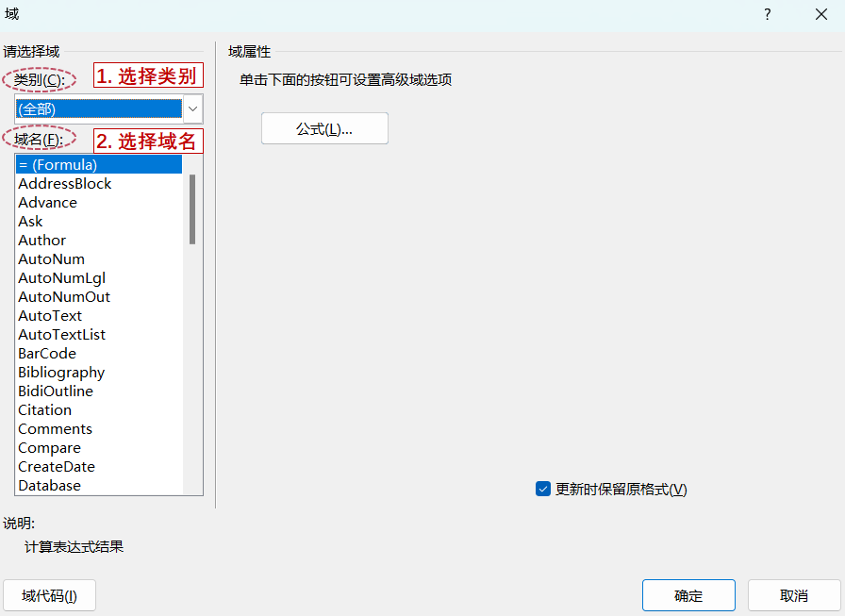Open the 公式 formula options button
This screenshot has width=845, height=616.
tap(324, 129)
